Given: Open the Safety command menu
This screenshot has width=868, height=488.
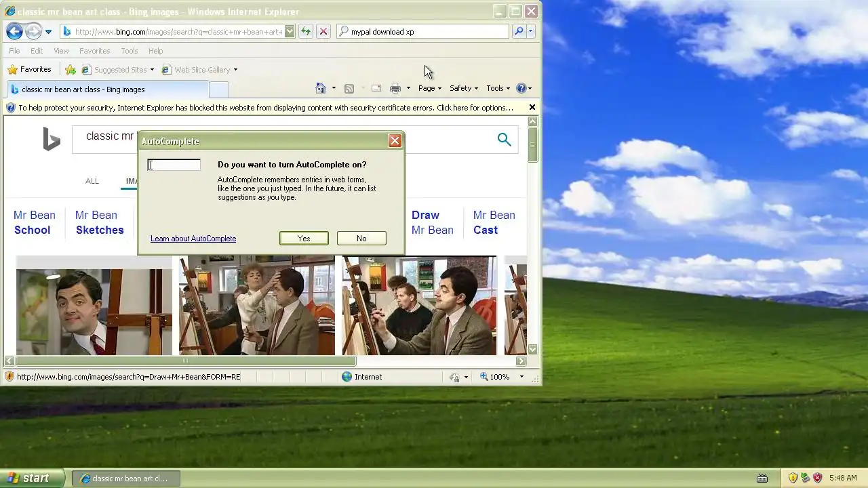Looking at the screenshot, I should click(463, 88).
